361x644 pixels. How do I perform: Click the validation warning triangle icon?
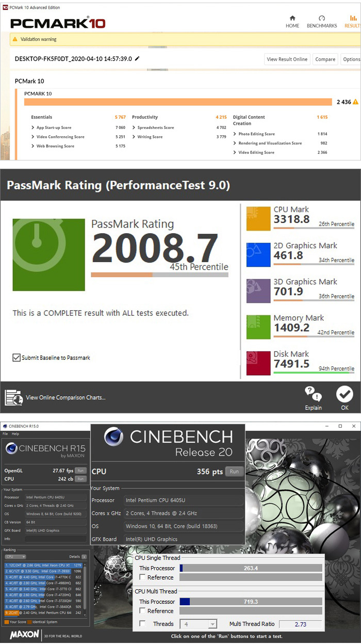15,39
